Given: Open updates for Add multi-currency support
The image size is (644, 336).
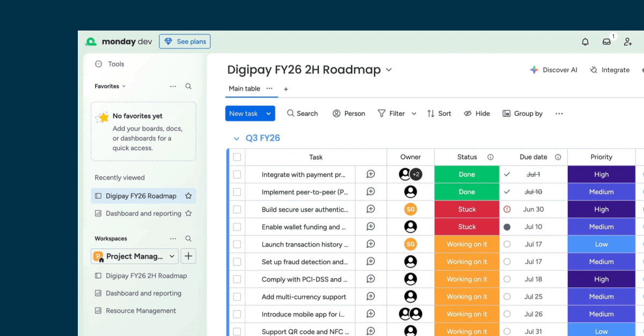Looking at the screenshot, I should pos(370,296).
